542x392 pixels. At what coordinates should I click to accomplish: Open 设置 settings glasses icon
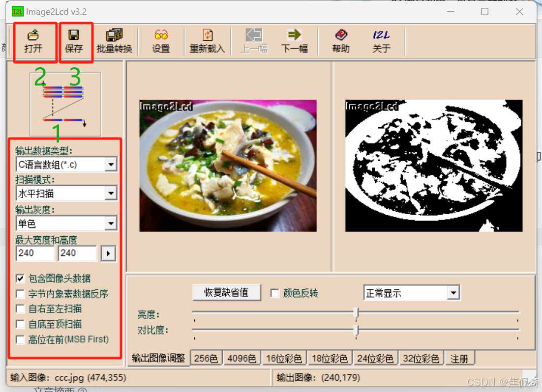(161, 41)
